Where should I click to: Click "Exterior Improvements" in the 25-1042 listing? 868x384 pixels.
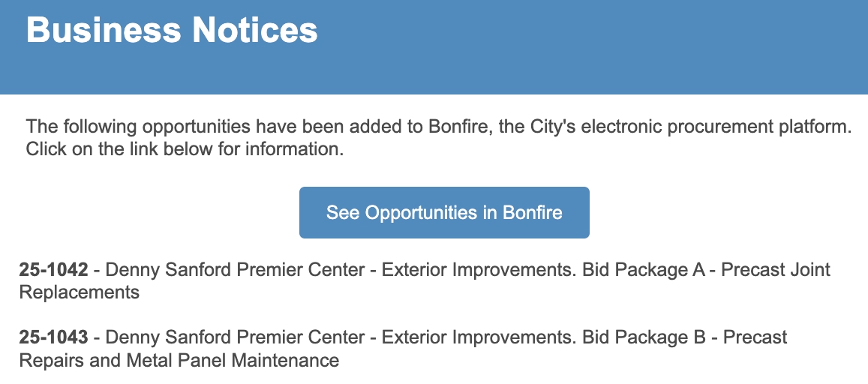click(x=480, y=270)
